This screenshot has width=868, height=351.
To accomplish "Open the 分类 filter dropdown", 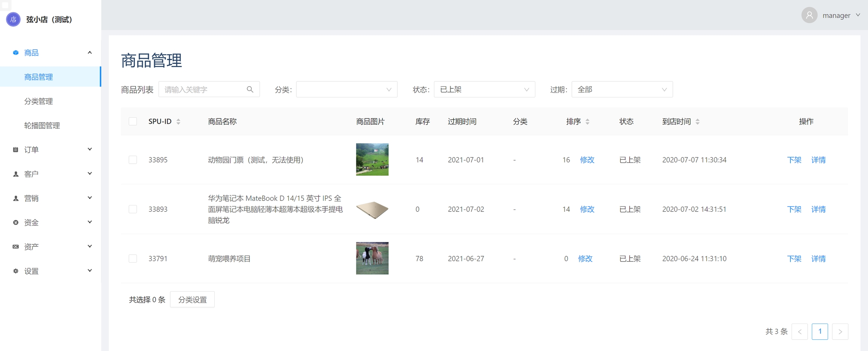I will pos(346,90).
